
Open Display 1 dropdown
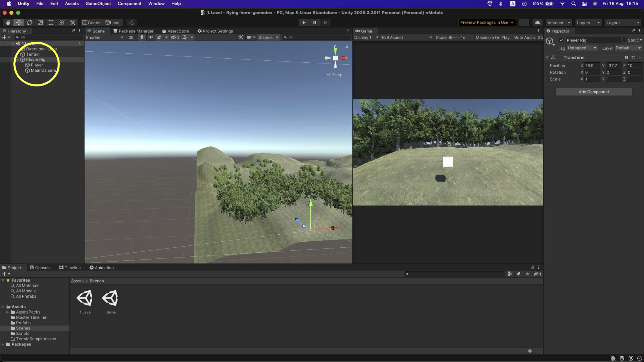coord(366,37)
